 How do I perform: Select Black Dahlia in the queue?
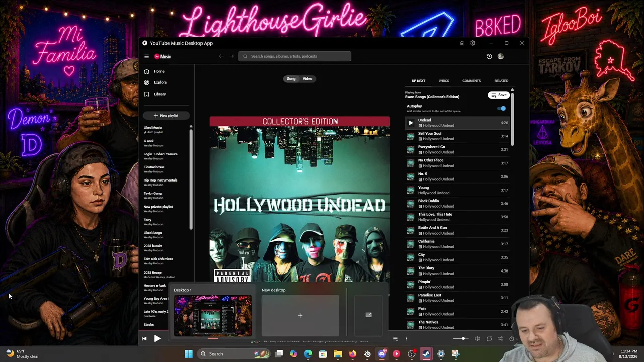click(457, 204)
